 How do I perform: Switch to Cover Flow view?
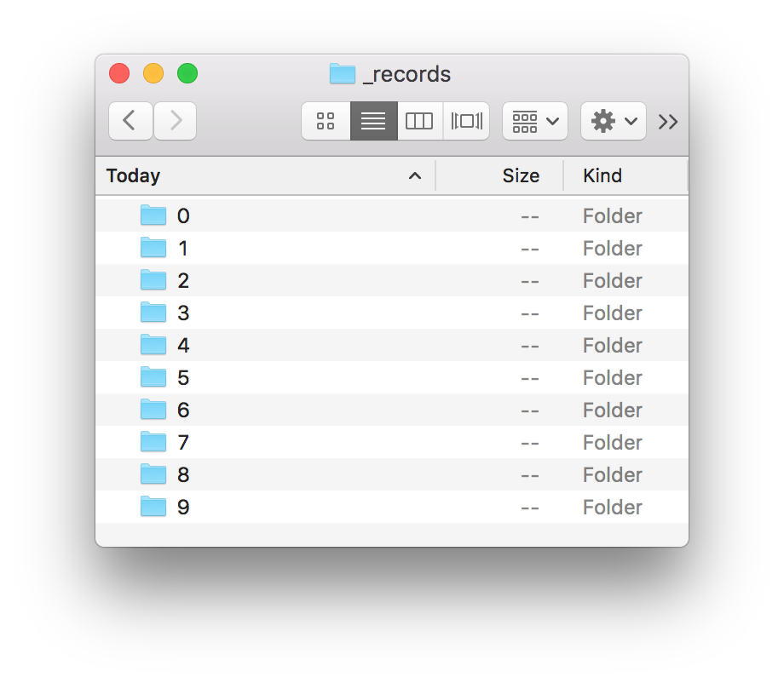click(x=466, y=121)
